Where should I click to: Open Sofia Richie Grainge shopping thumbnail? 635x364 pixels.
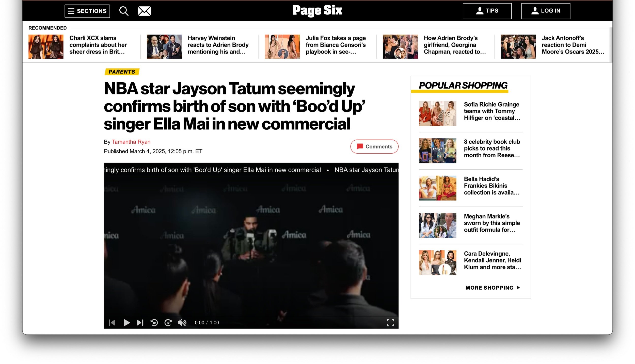point(437,113)
